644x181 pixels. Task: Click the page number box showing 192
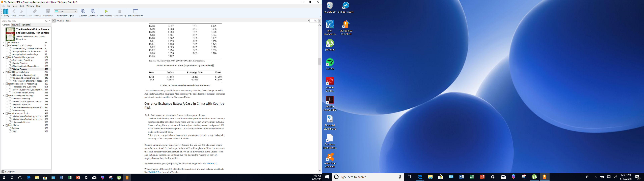click(x=314, y=21)
